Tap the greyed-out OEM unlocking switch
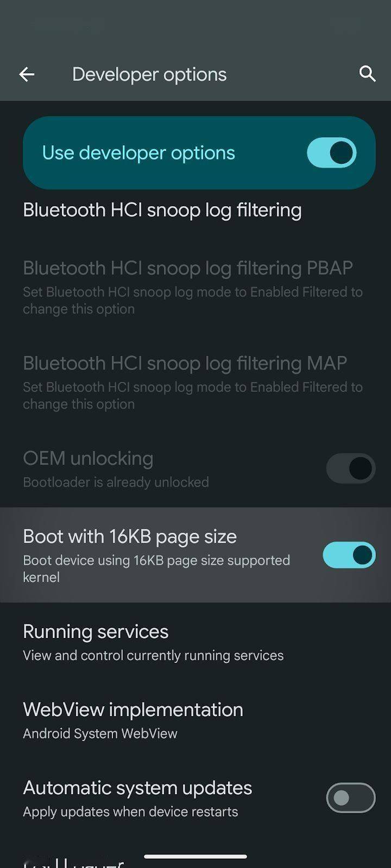Screen dimensions: 391x868 point(350,468)
